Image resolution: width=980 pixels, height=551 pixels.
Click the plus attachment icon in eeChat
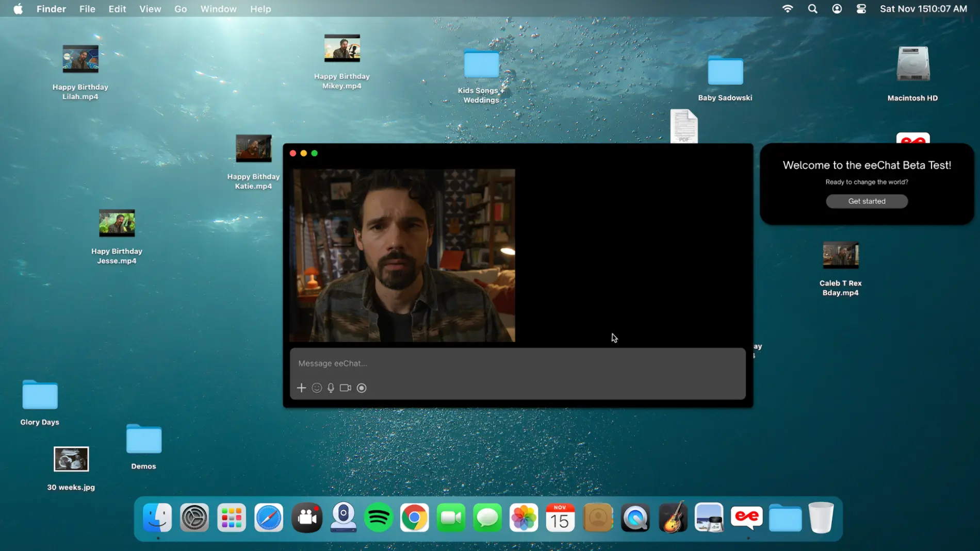301,388
